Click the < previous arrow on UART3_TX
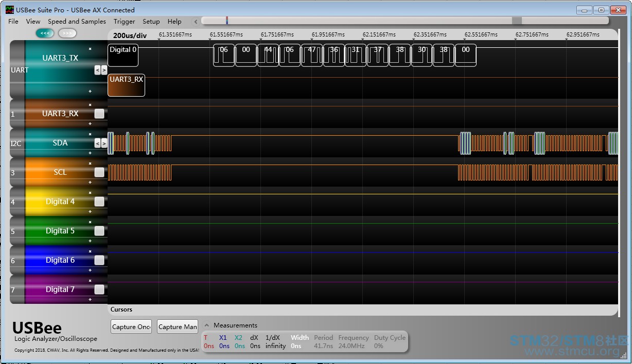Screen dimensions: 632x364 click(x=98, y=70)
